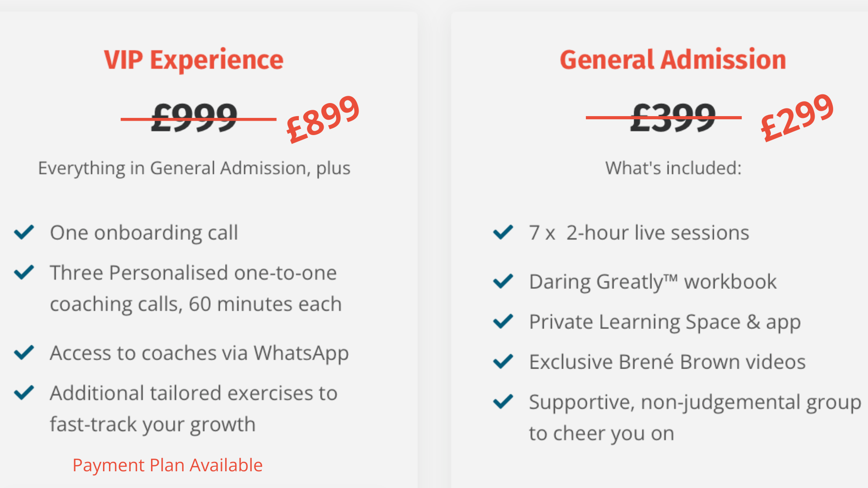Click checkmark beside Private Learning Space & app
Viewport: 868px width, 488px height.
click(x=503, y=321)
